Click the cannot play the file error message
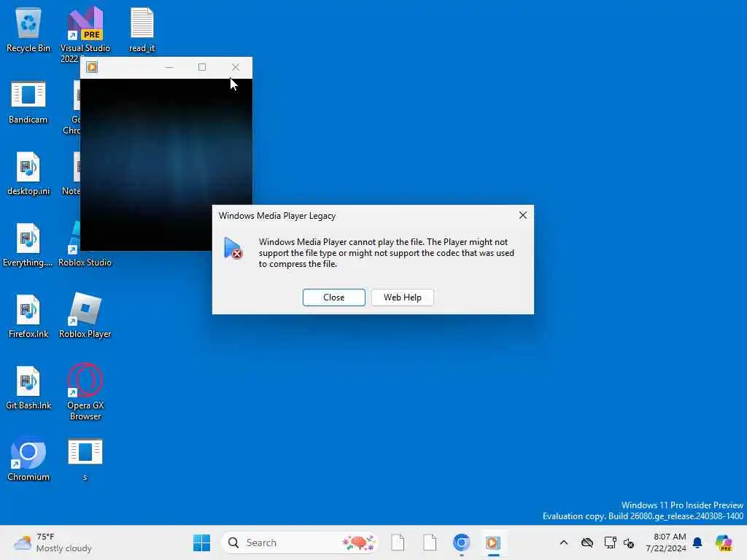This screenshot has width=747, height=560. coord(387,253)
